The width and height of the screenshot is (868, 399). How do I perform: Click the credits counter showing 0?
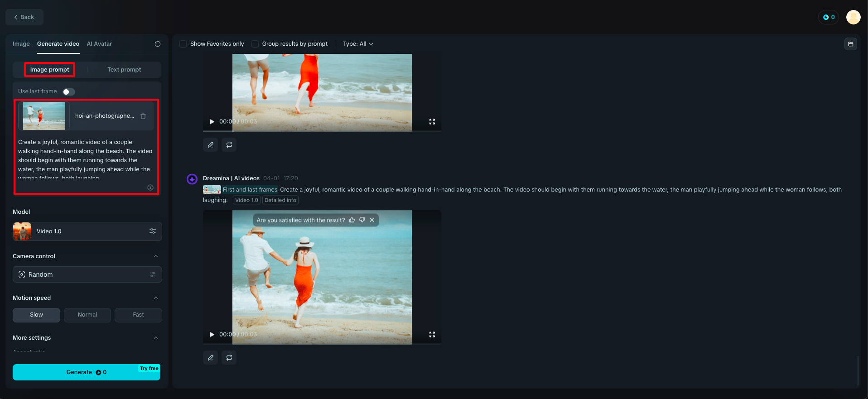(829, 17)
